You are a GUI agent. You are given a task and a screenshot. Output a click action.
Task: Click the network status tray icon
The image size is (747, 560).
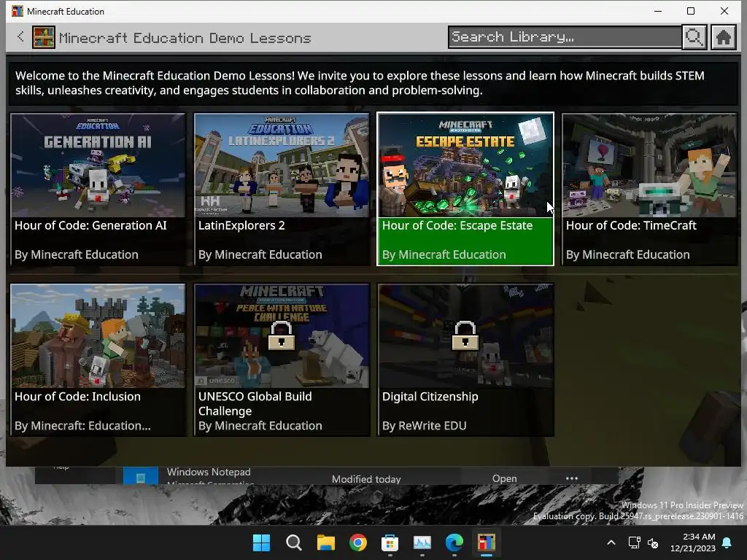tap(634, 542)
